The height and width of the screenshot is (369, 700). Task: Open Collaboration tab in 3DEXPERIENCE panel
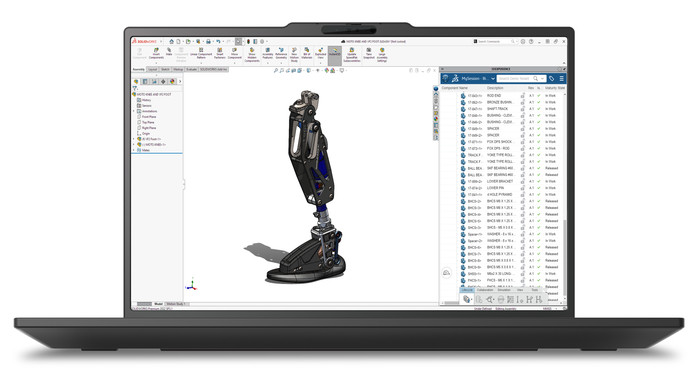point(485,290)
